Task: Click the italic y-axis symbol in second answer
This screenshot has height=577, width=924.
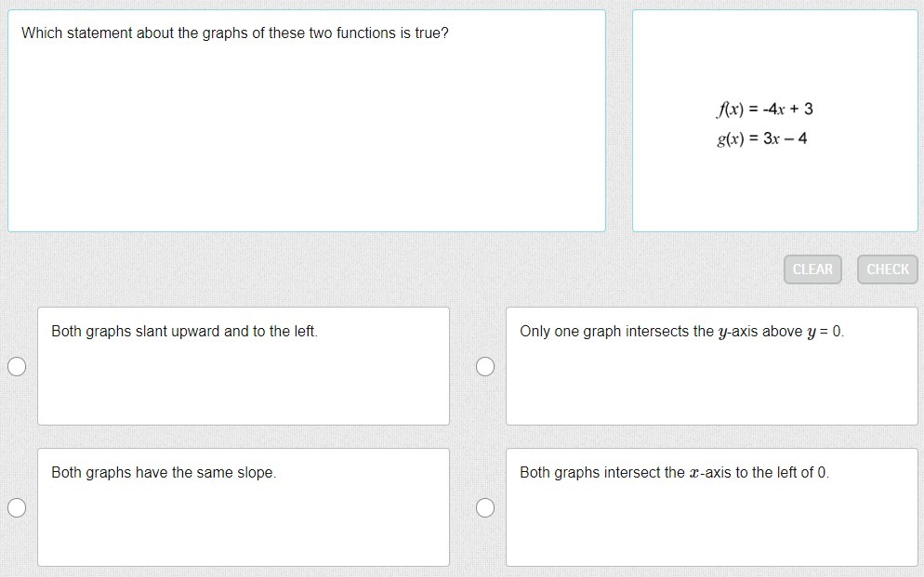Action: 723,332
